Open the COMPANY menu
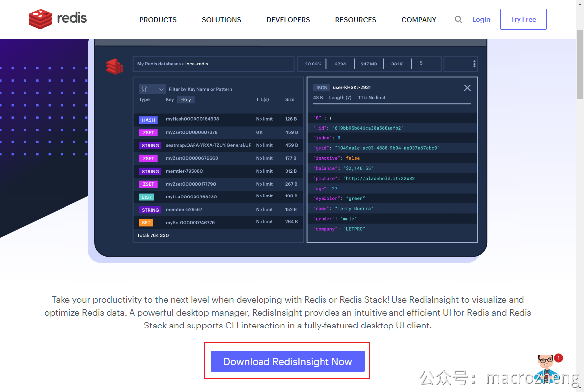The width and height of the screenshot is (584, 392). (419, 20)
